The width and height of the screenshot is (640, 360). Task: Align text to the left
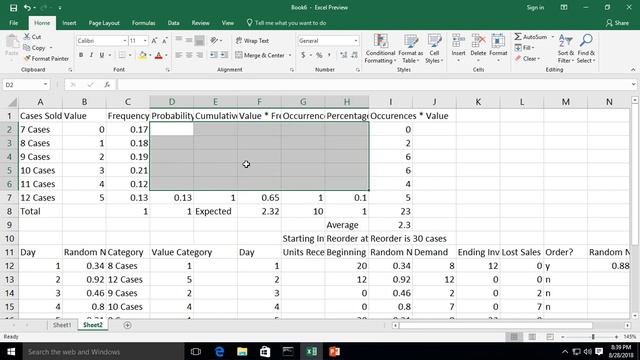coord(178,55)
